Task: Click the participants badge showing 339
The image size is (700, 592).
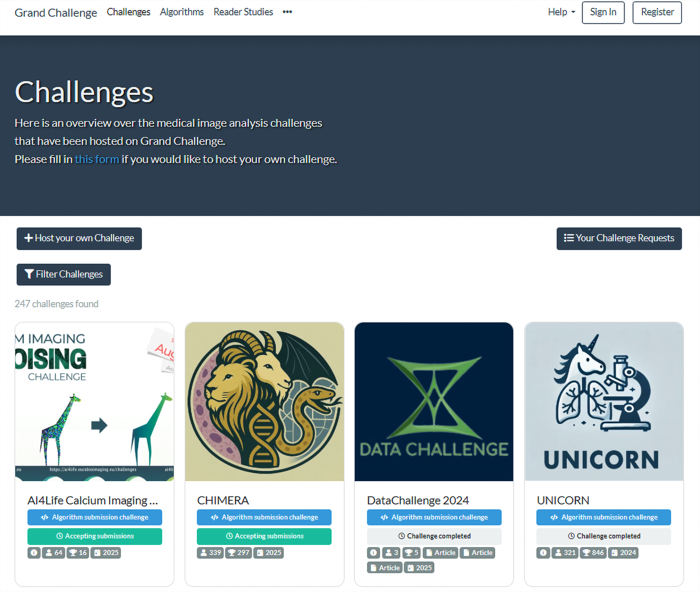Action: point(210,552)
